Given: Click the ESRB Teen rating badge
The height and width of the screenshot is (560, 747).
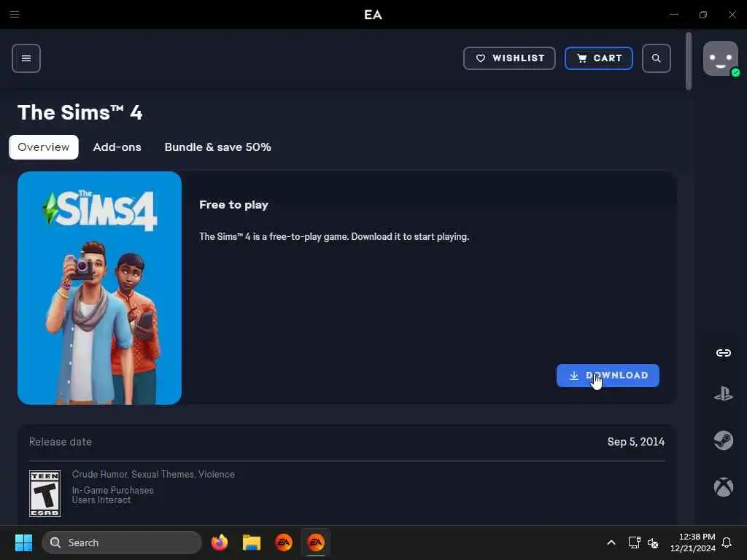Looking at the screenshot, I should 44,494.
